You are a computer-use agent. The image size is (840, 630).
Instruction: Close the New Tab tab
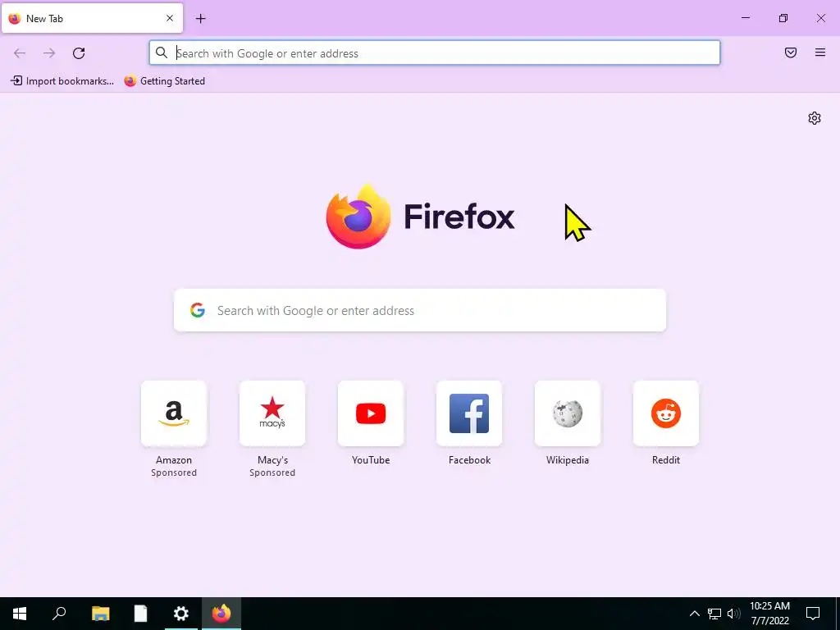click(x=170, y=18)
